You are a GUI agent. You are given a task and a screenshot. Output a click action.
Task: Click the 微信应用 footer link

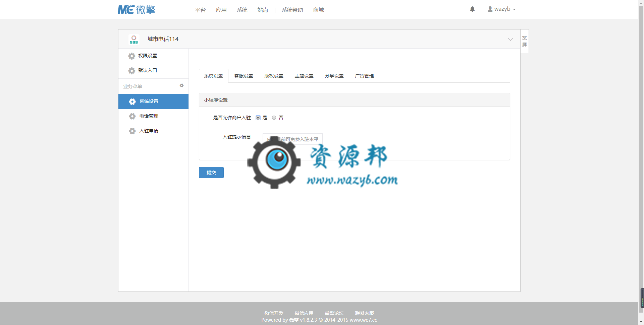(x=304, y=313)
